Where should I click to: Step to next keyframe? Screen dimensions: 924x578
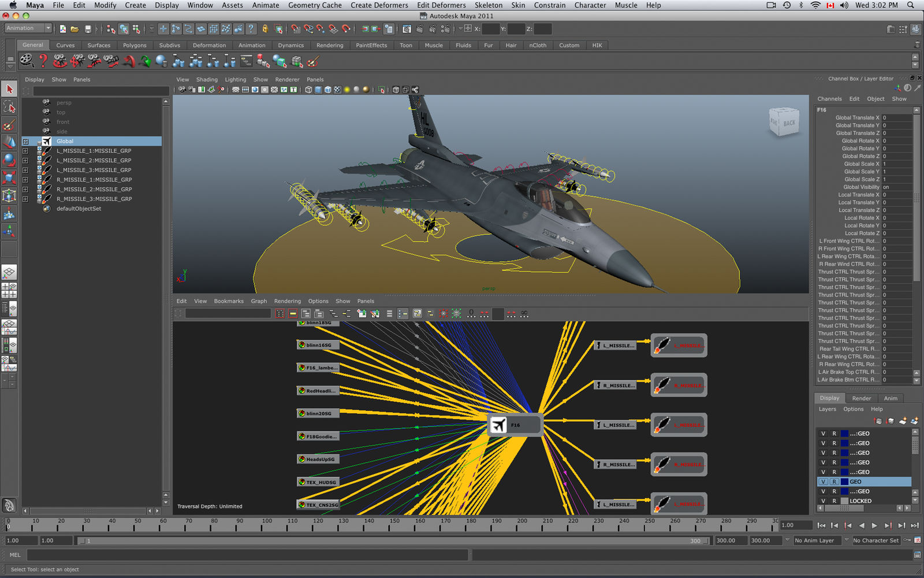pos(888,525)
